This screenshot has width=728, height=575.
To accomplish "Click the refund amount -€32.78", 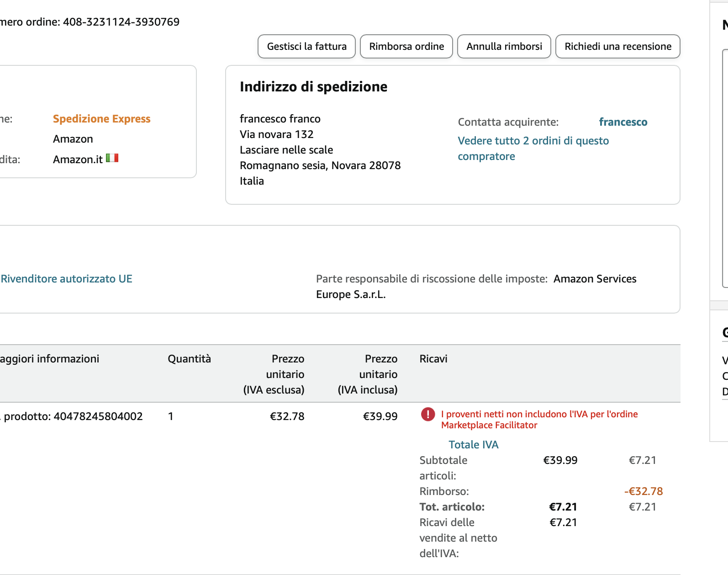I will (x=643, y=491).
